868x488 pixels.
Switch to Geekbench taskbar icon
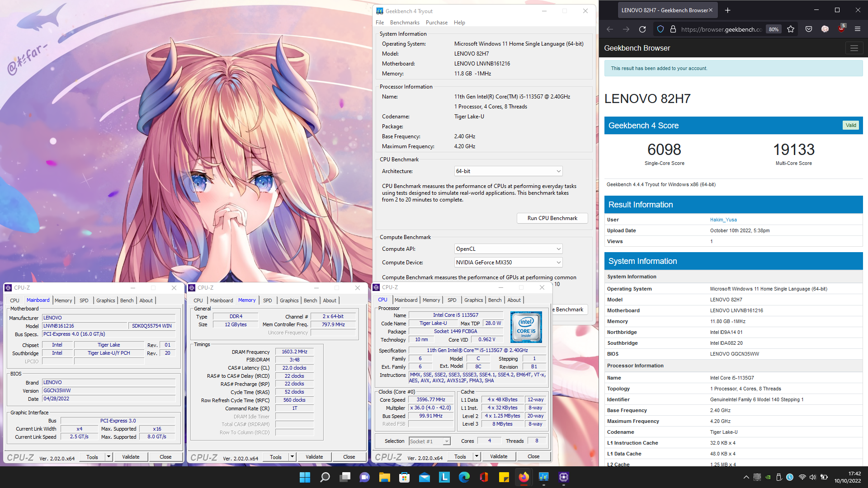click(x=544, y=477)
